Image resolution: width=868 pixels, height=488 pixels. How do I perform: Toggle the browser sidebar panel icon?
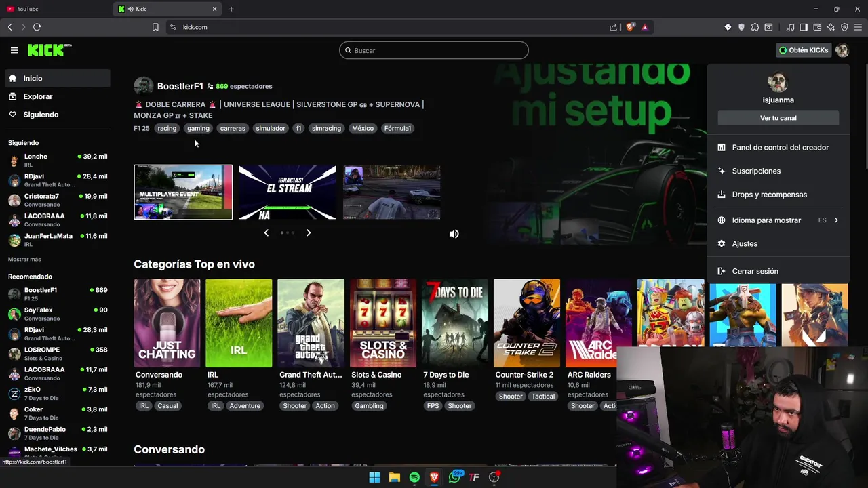click(x=804, y=27)
